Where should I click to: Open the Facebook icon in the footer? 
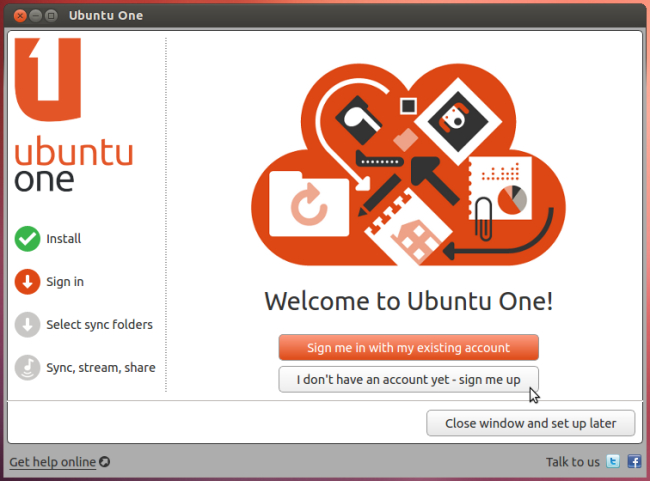click(x=633, y=461)
